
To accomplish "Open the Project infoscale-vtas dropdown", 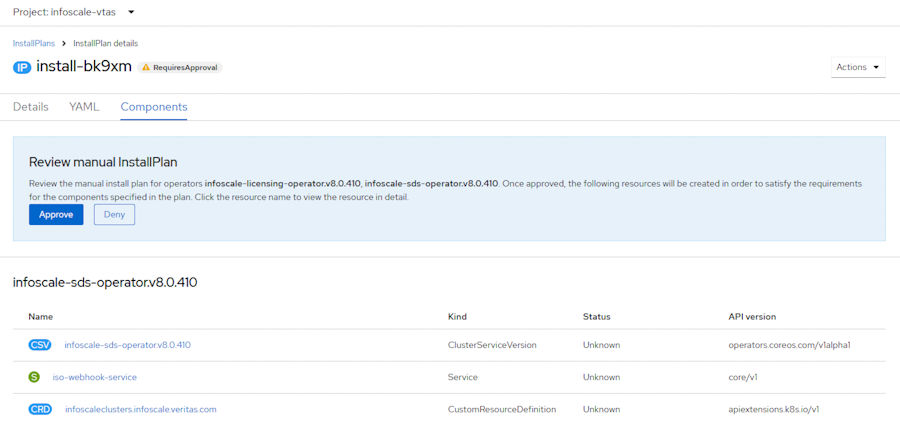I will click(x=73, y=12).
